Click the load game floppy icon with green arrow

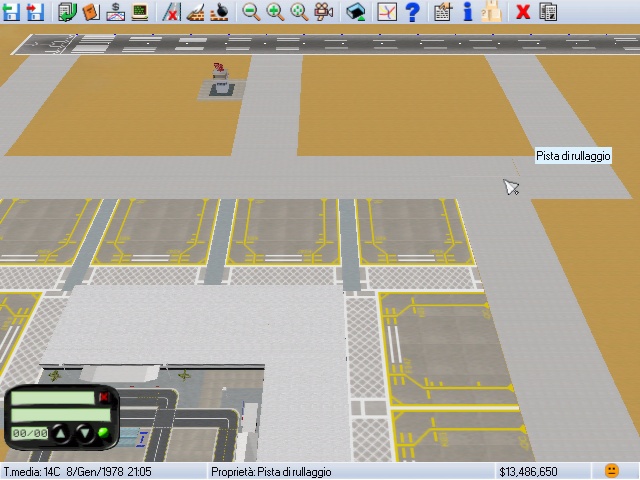tap(11, 11)
